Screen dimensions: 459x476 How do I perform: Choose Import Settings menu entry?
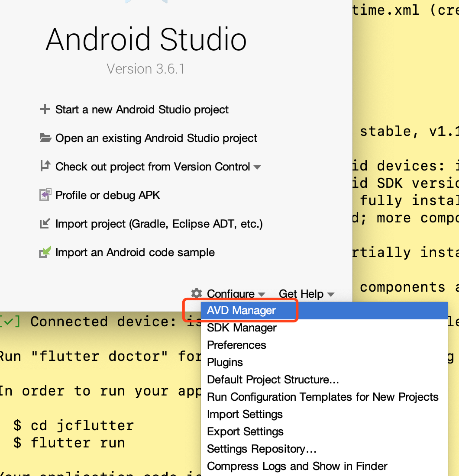(324, 415)
